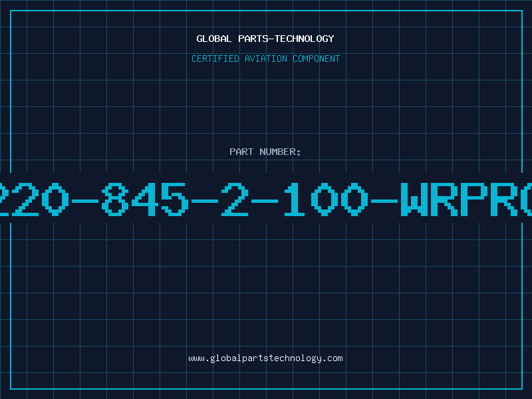Viewport: 532px width, 399px height.
Task: Select the CERTIFIED AVIATION COMPONENT subtitle
Action: tap(265, 59)
